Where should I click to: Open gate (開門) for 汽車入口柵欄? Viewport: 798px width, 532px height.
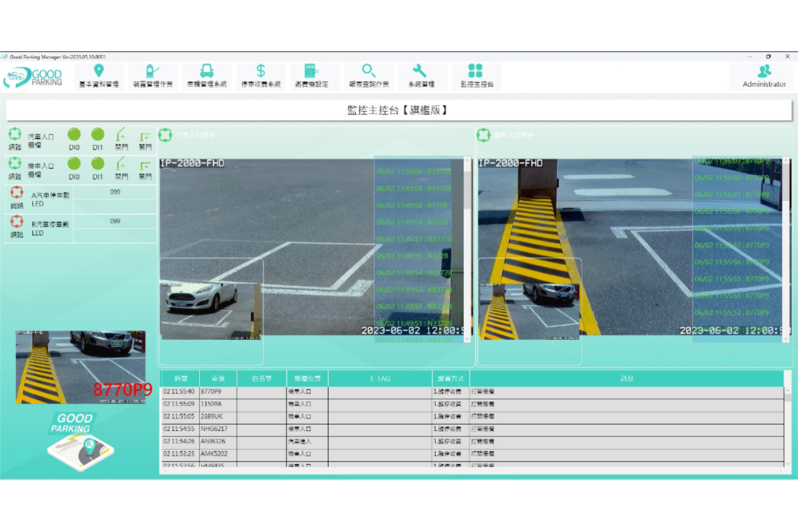pyautogui.click(x=121, y=139)
